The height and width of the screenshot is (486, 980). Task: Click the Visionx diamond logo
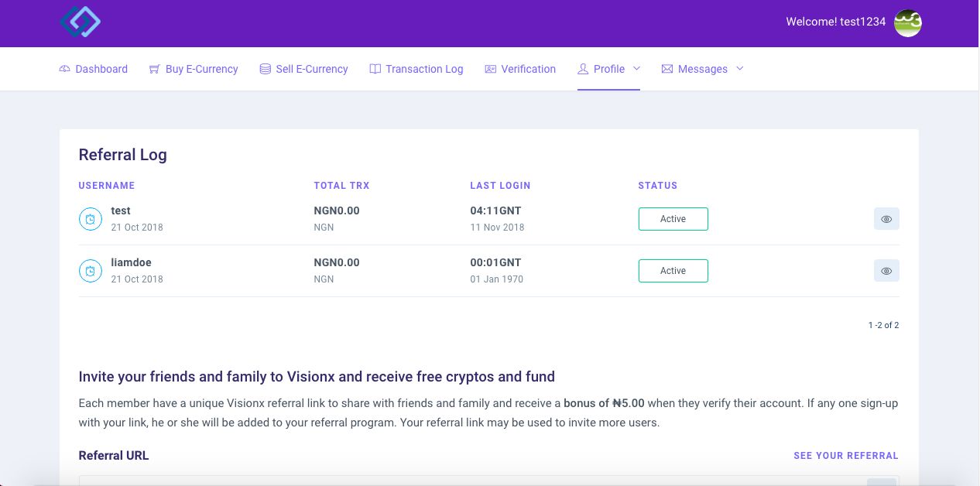(81, 22)
